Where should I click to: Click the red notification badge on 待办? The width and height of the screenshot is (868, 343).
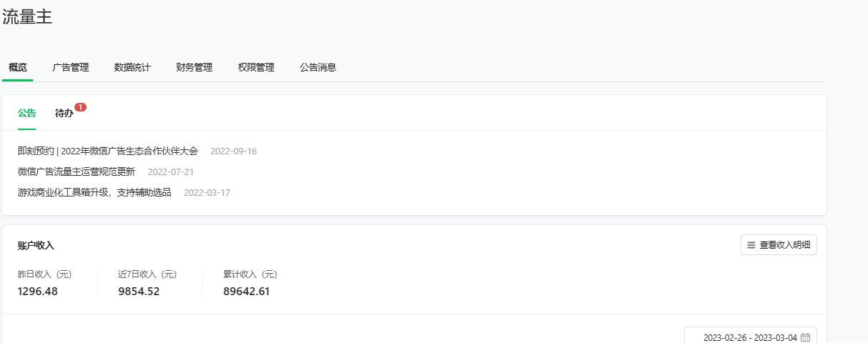[81, 107]
